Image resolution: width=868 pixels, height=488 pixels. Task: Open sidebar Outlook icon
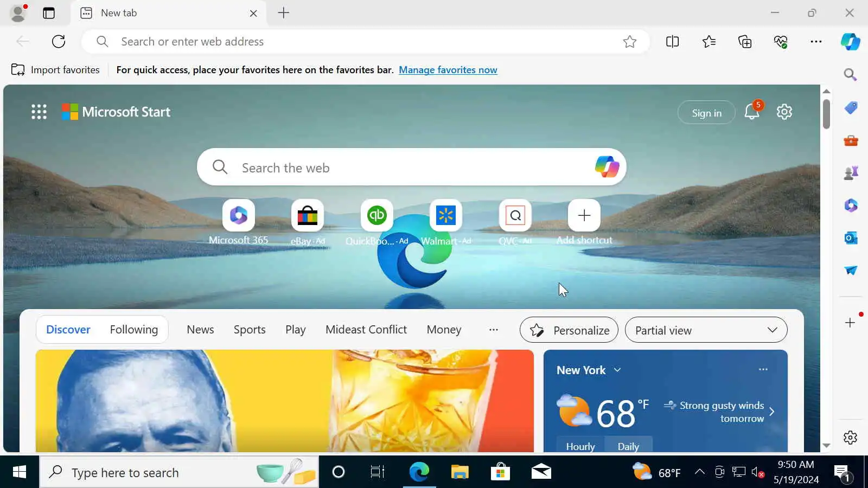[x=851, y=238]
